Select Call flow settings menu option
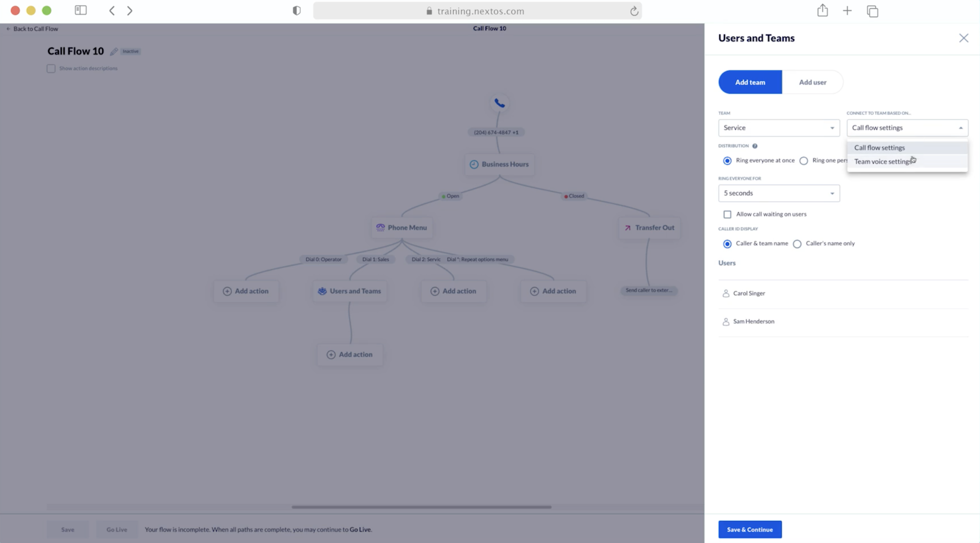Screen dimensions: 980x543 (x=880, y=147)
